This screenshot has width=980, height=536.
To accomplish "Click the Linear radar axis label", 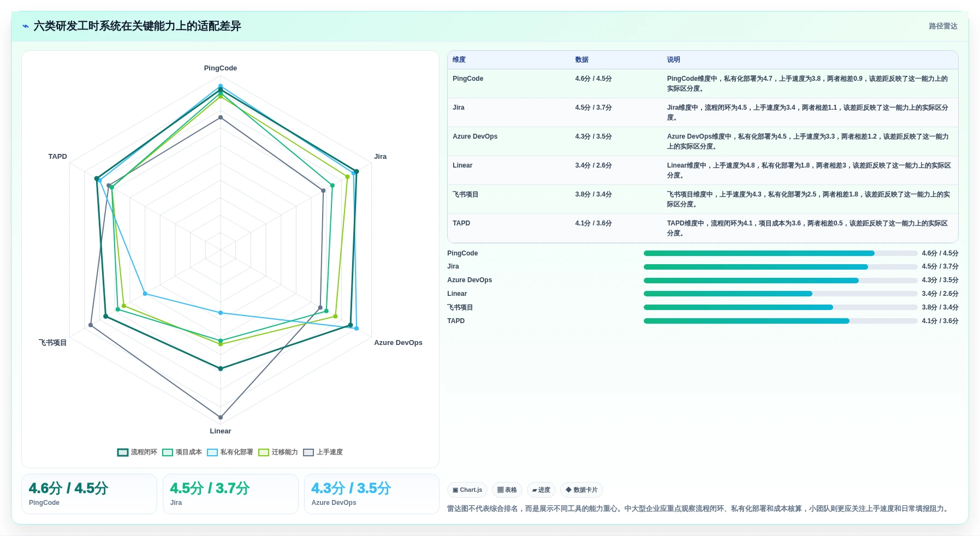I will click(221, 431).
